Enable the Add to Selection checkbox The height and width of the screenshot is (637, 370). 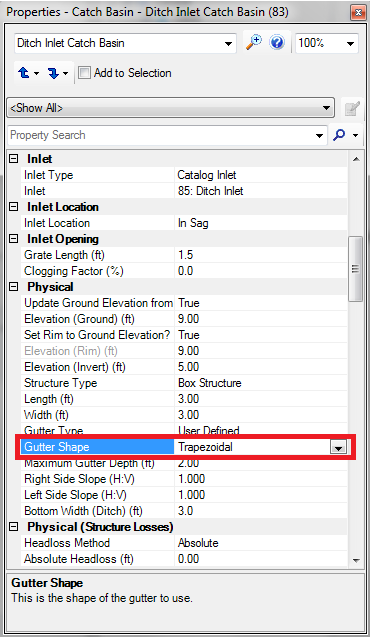(x=84, y=73)
